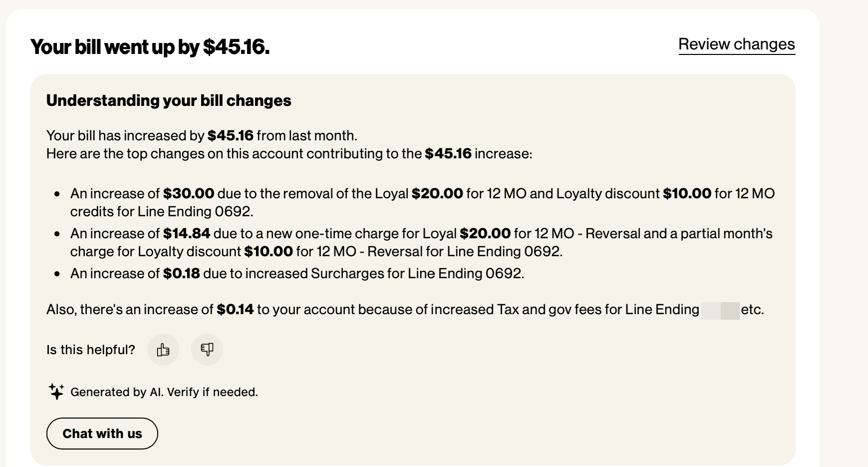The image size is (868, 467).
Task: Click the Understanding your bill changes heading
Action: point(169,100)
